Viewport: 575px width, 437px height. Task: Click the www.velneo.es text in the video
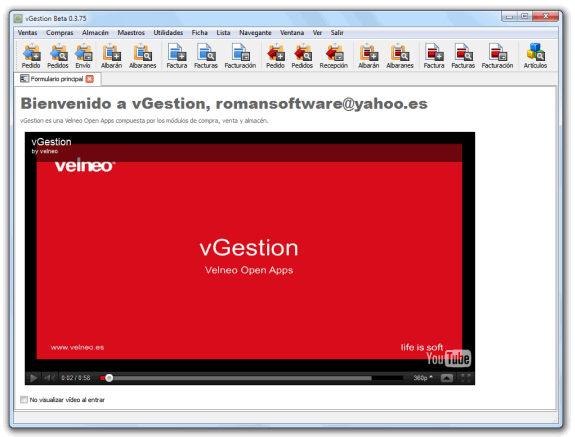point(77,347)
